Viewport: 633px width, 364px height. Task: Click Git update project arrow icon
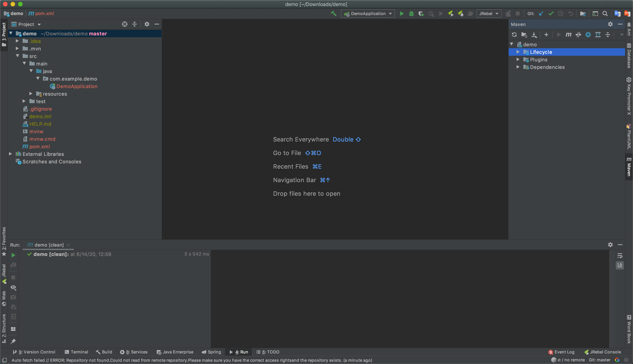click(x=541, y=14)
